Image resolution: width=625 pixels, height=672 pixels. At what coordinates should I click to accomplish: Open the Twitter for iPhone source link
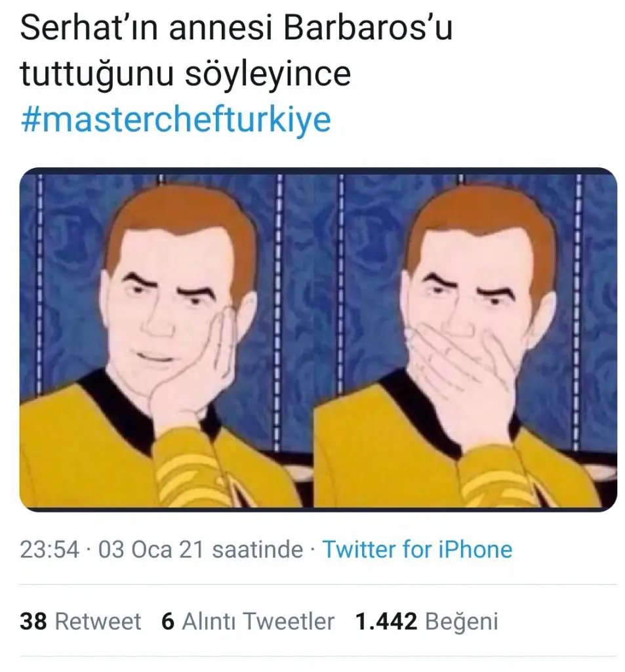tap(417, 549)
